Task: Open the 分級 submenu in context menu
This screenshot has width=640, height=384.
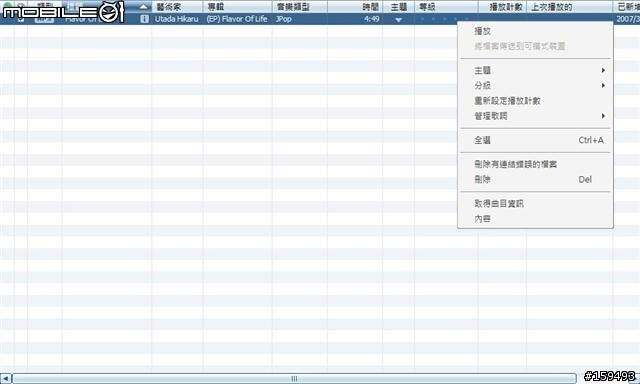Action: 535,85
